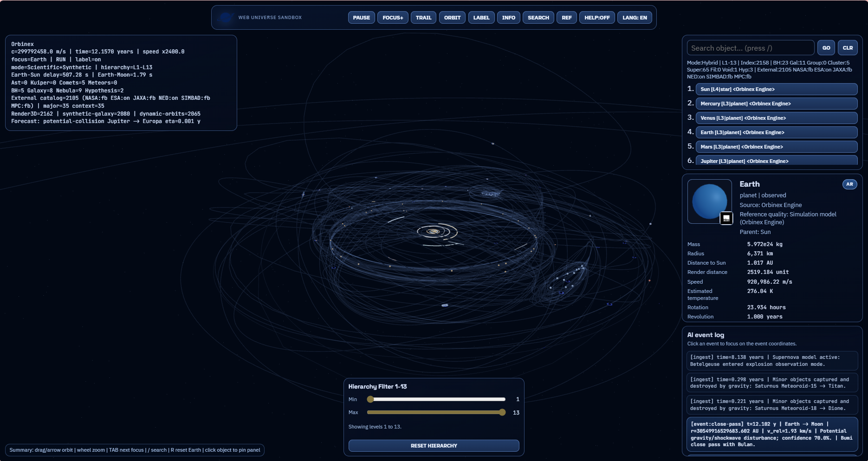Select the Jupiter [L3|planet] quick result
Viewport: 868px width, 461px height.
coord(777,160)
